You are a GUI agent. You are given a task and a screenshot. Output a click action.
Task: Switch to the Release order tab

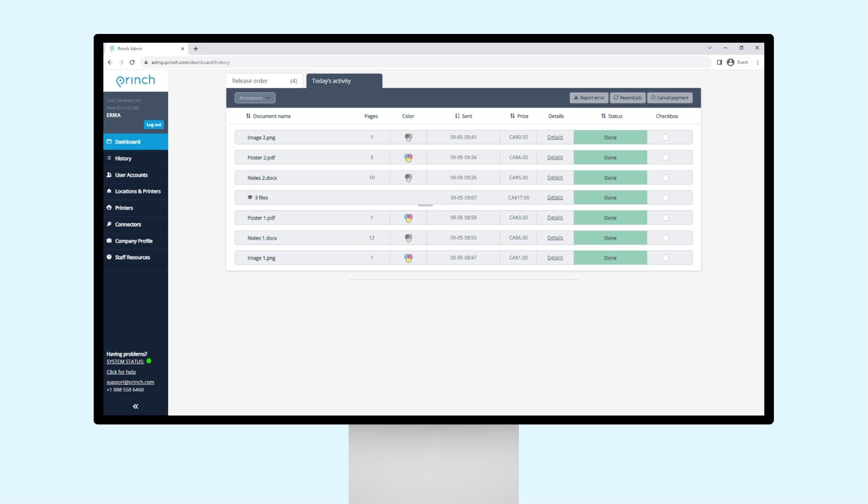click(x=264, y=81)
